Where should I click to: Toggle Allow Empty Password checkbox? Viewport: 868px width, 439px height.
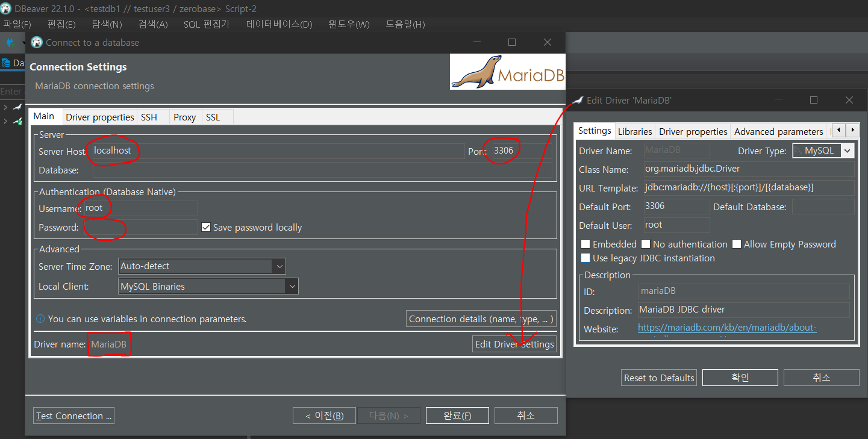coord(737,244)
